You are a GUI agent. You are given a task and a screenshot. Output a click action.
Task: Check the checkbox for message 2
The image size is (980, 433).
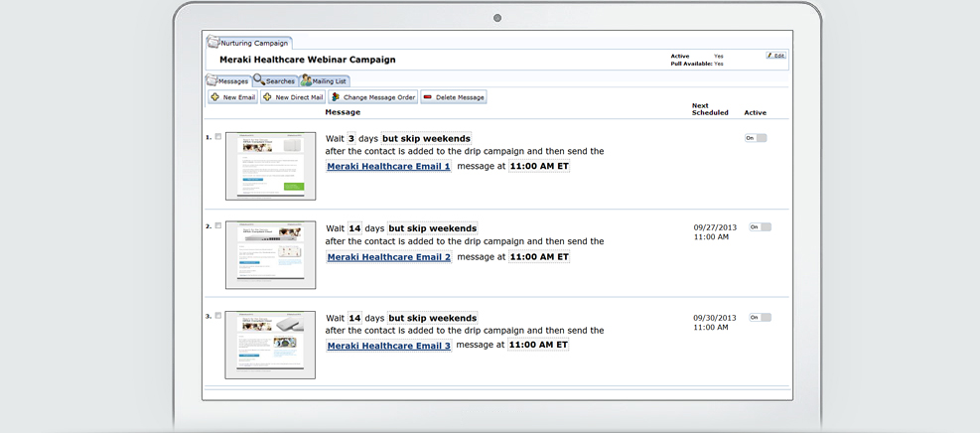[x=218, y=225]
